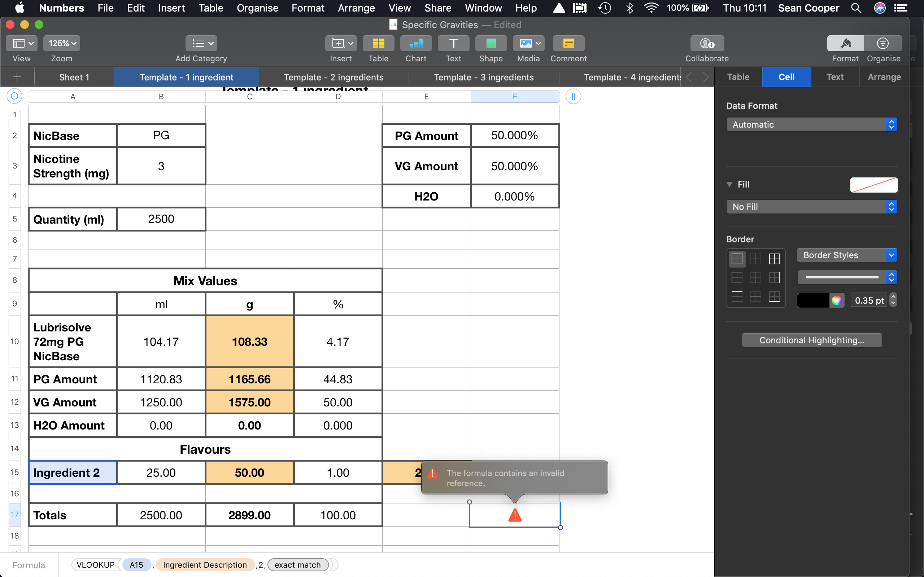
Task: Click the Chart toolbar icon
Action: 416,44
